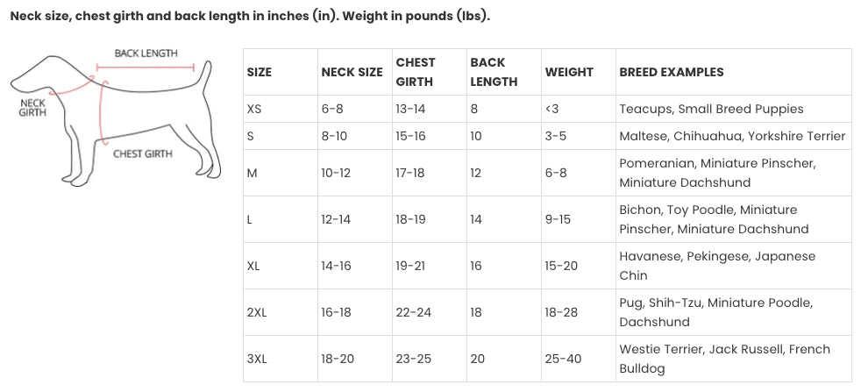The image size is (868, 392).
Task: Click the Maltese, Chihuahua, Yorkshire Terrier cell
Action: click(x=732, y=136)
